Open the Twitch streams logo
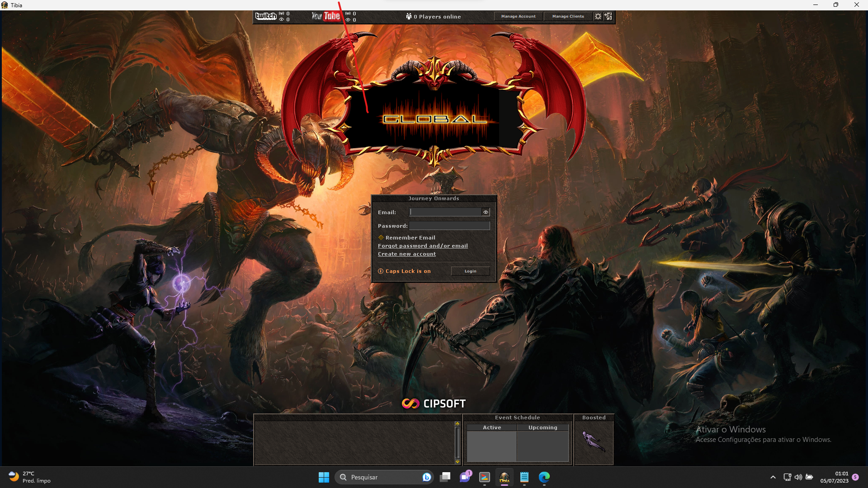Image resolution: width=868 pixels, height=488 pixels. point(266,16)
